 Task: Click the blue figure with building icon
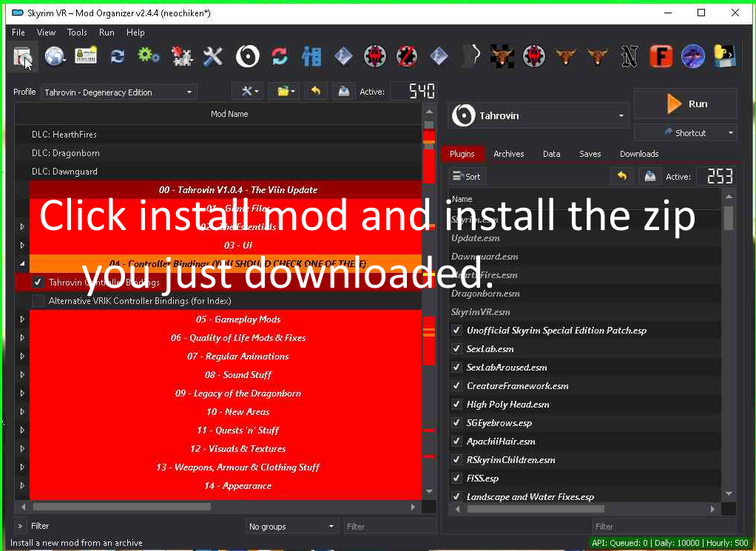click(x=311, y=56)
